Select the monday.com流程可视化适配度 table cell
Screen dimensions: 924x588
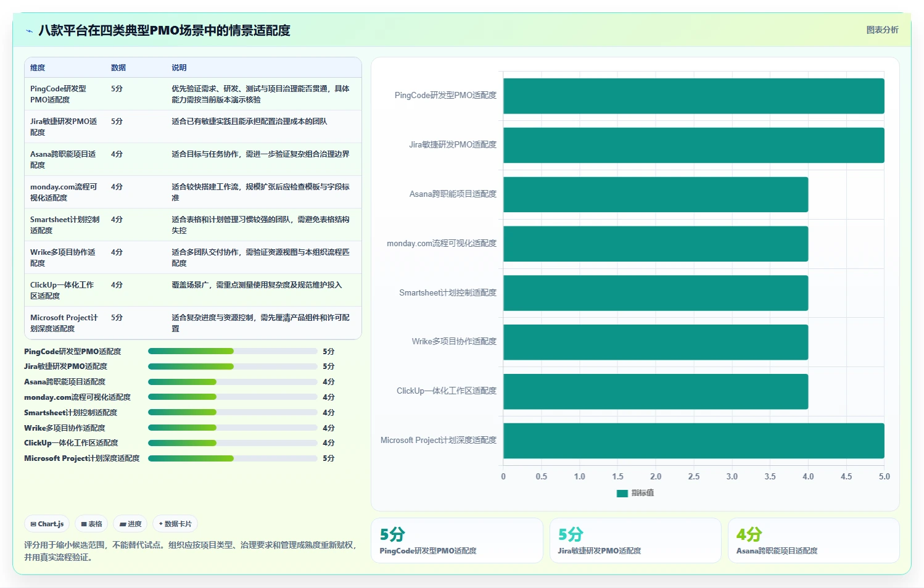[x=65, y=192]
